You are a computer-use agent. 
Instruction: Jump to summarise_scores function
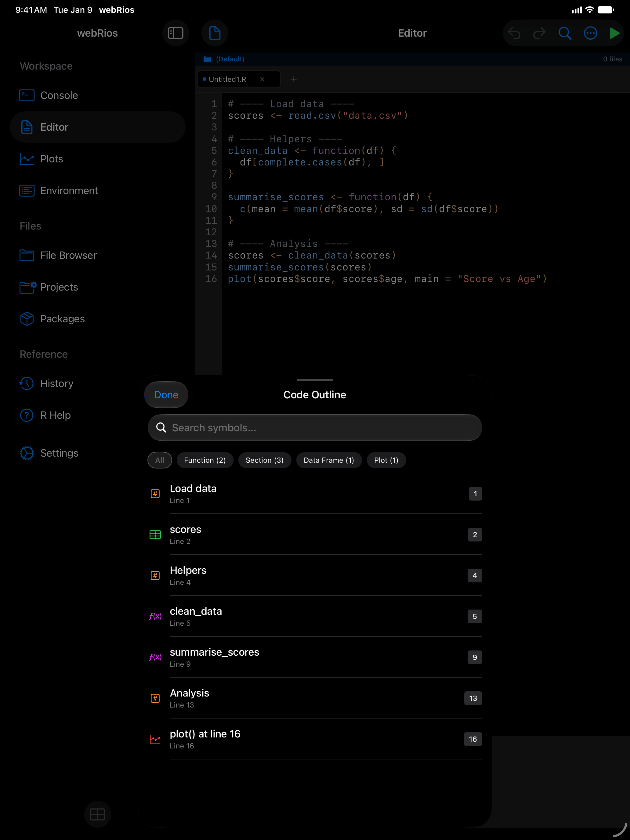(x=315, y=657)
